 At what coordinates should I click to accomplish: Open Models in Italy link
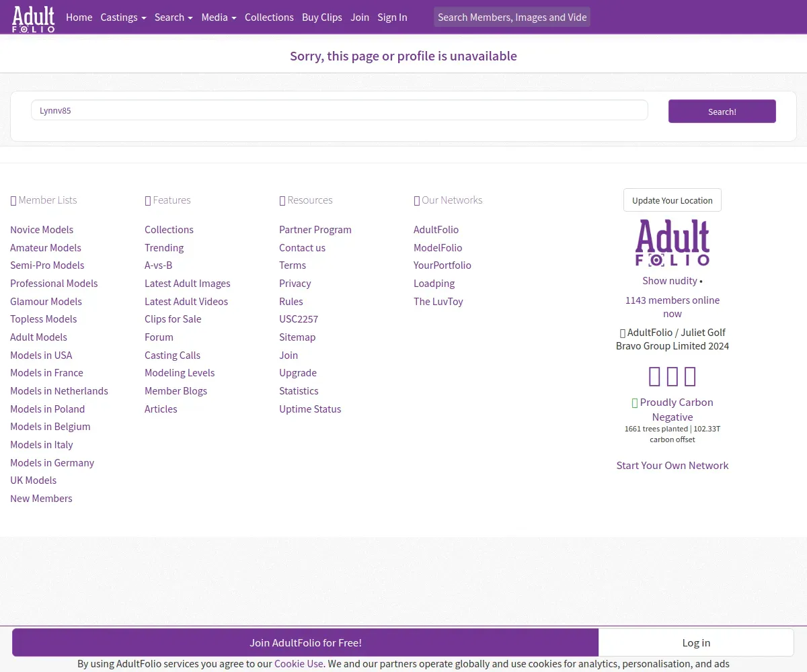[x=42, y=445]
